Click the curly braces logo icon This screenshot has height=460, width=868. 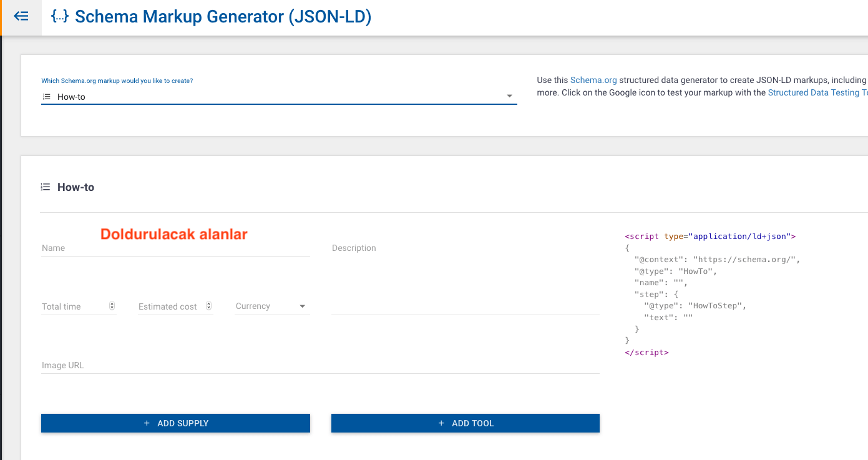tap(59, 17)
